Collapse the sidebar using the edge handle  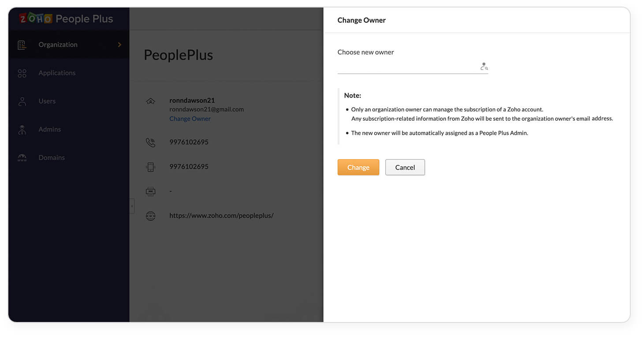pos(131,206)
